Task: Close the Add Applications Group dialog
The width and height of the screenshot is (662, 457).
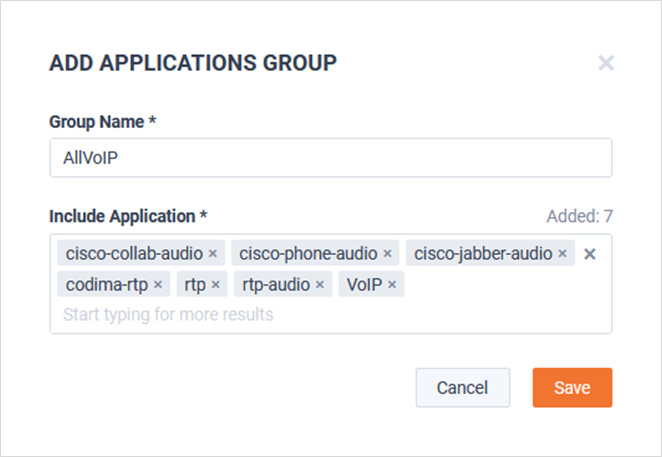Action: coord(606,63)
